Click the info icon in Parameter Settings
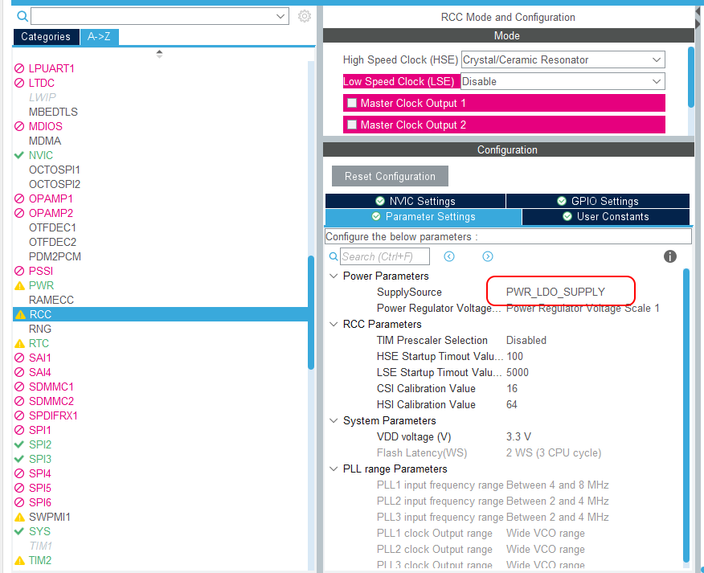 click(x=670, y=256)
